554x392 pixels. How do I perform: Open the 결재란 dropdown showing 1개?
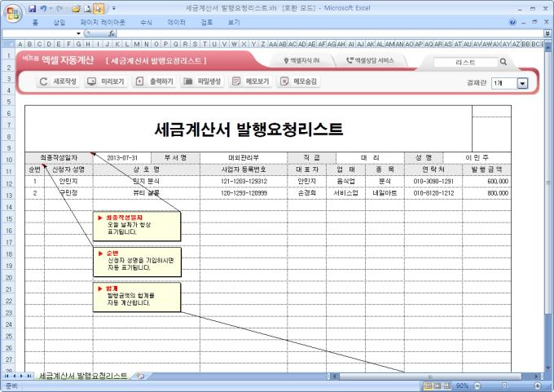point(522,83)
